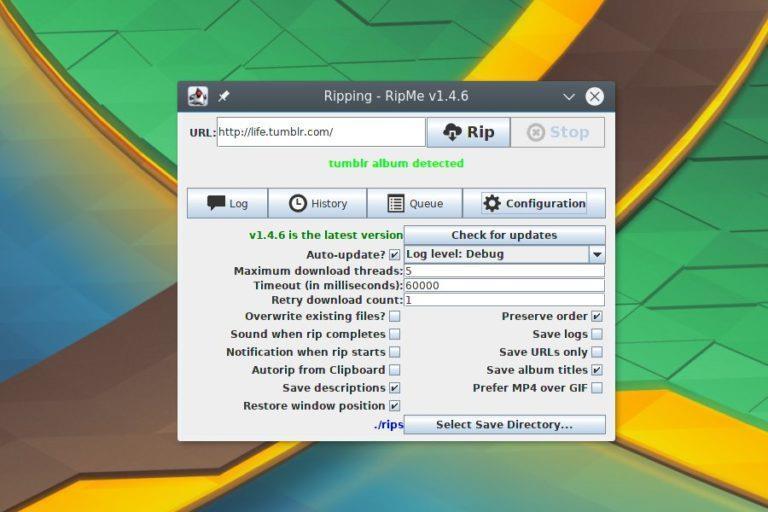Enable Save URLs only checkbox
This screenshot has height=512, width=768.
pyautogui.click(x=597, y=352)
